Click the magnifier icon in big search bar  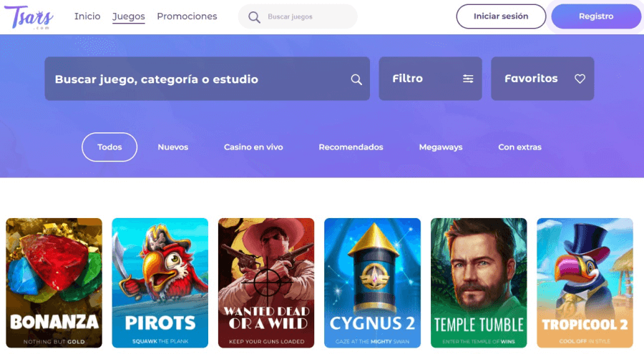coord(356,79)
